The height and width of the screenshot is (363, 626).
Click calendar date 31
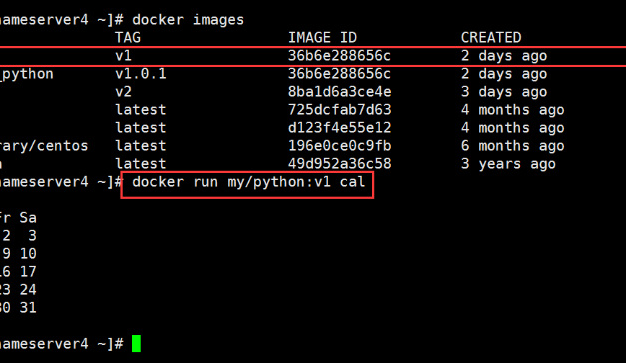(x=28, y=307)
